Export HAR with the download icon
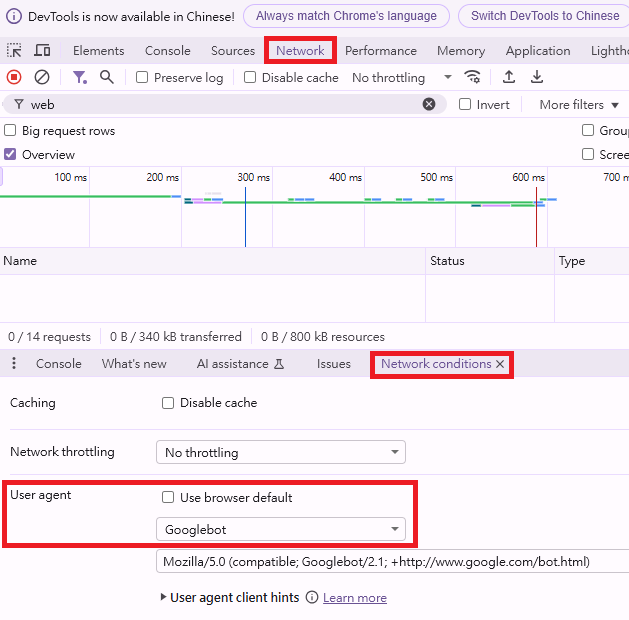629x620 pixels. pyautogui.click(x=537, y=77)
